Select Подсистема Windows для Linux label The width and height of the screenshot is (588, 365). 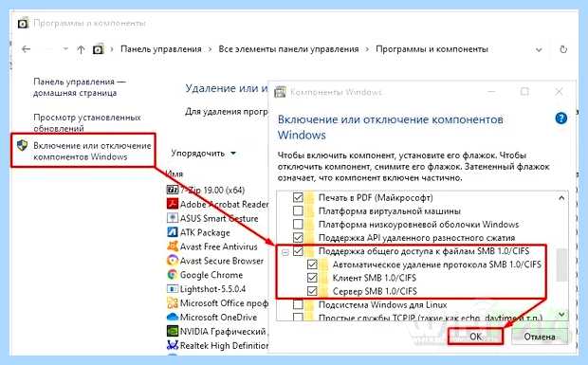coord(382,304)
